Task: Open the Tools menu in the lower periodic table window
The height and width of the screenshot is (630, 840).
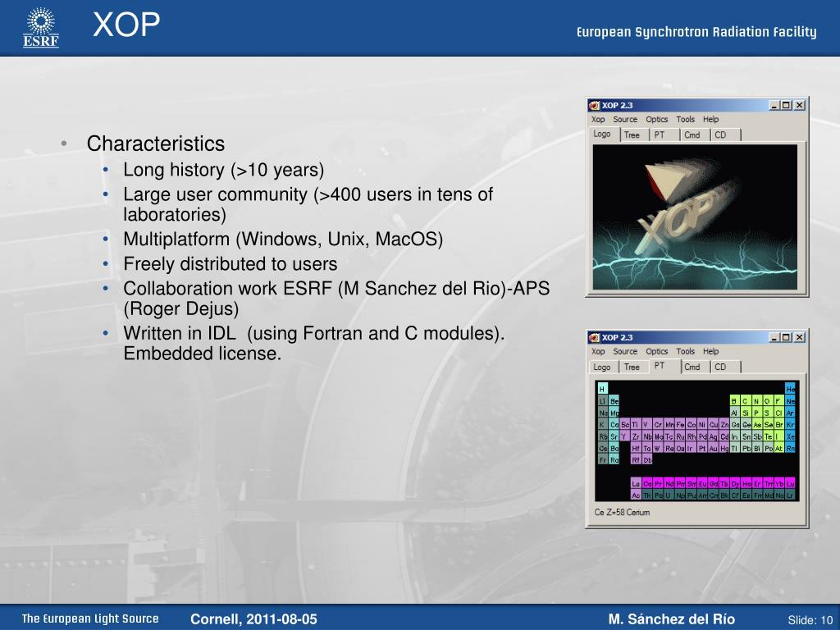Action: click(x=685, y=351)
